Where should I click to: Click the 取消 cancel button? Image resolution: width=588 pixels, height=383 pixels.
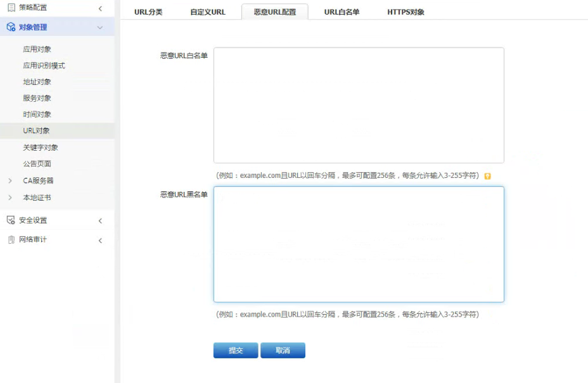(283, 351)
